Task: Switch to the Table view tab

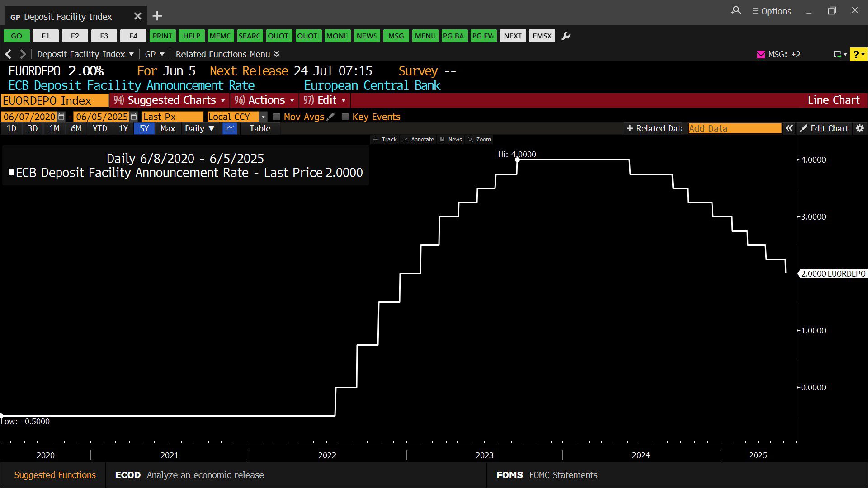Action: click(260, 128)
